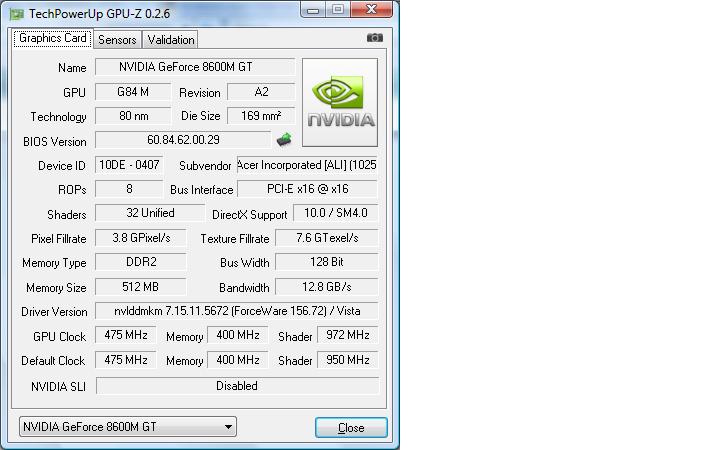Click the Texture Fillrate field 7.6 GTexel/s

[x=326, y=238]
